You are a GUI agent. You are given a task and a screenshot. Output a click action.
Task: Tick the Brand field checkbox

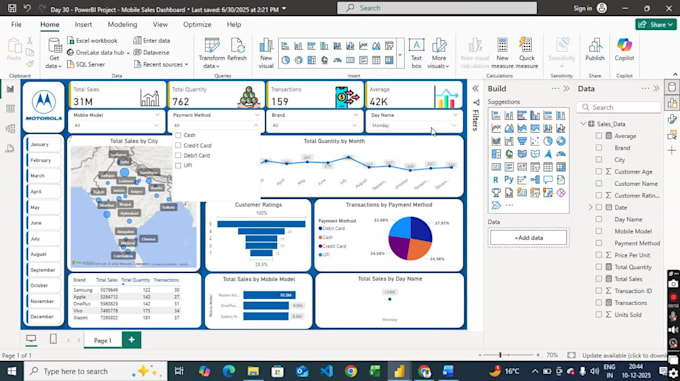point(598,148)
